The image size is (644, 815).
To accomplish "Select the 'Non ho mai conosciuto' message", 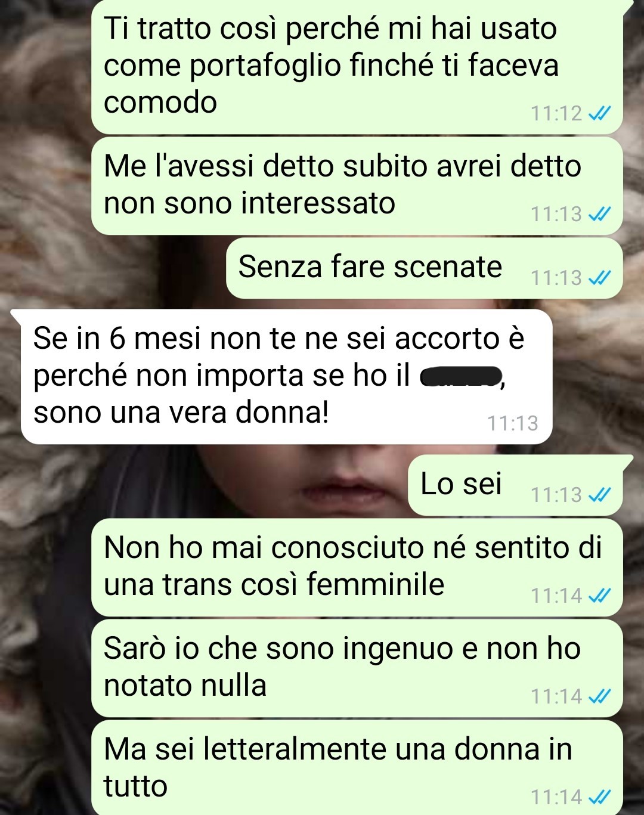I will 357,568.
